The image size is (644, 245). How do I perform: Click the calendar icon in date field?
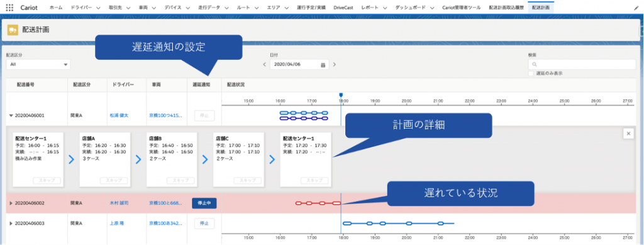pos(323,64)
